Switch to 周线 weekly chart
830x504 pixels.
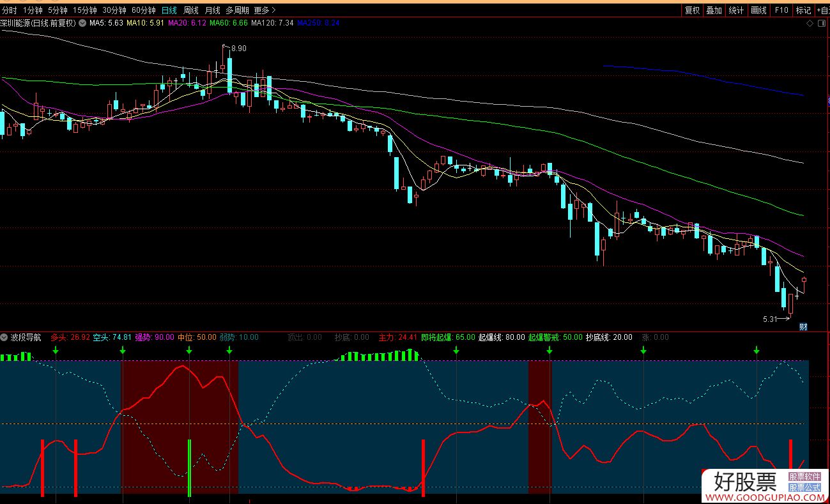point(191,10)
